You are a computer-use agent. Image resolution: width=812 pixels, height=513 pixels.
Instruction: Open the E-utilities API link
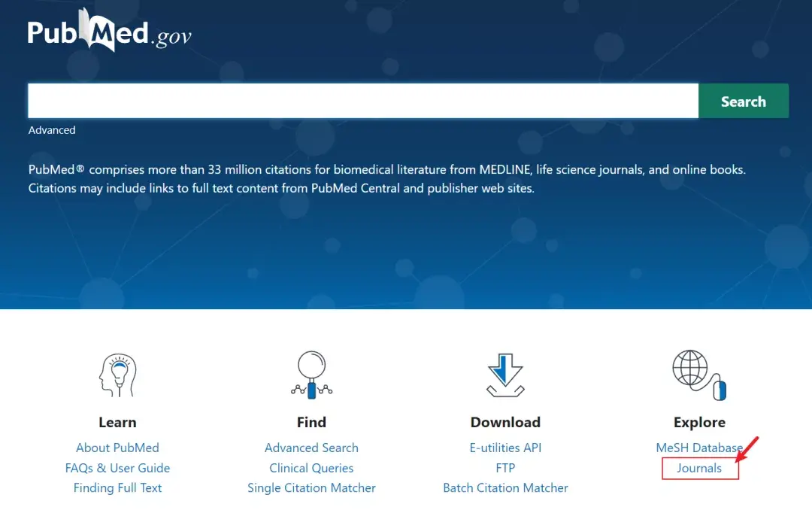click(505, 448)
